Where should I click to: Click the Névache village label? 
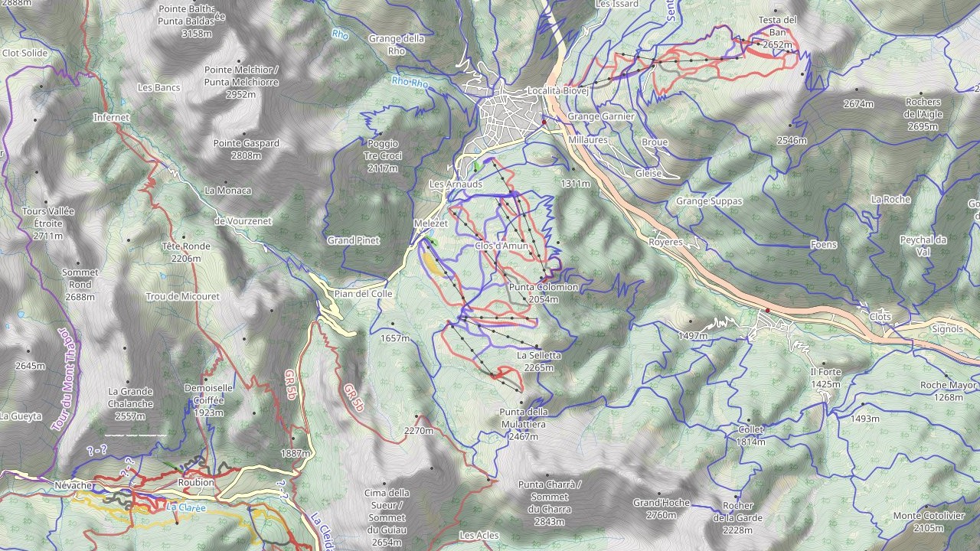pos(74,486)
